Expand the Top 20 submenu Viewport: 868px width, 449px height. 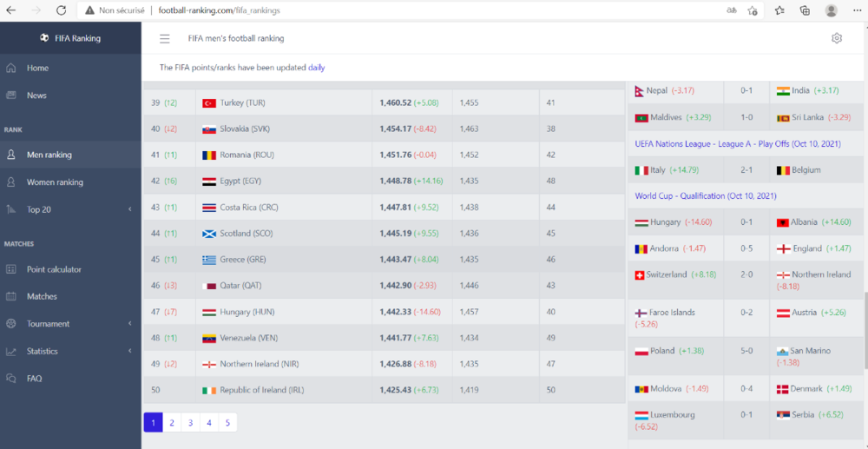(x=129, y=209)
